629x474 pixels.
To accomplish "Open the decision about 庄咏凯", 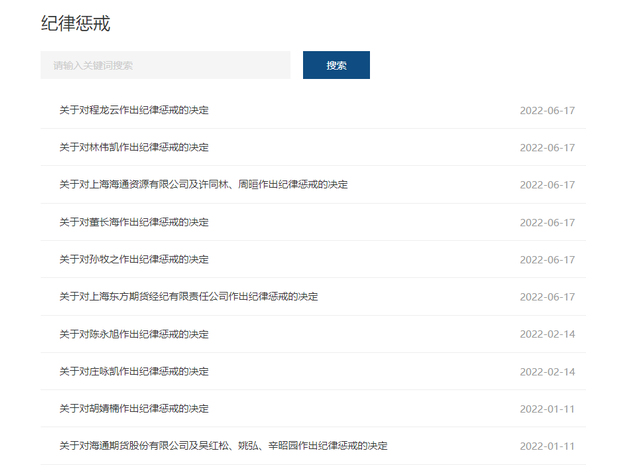I will [134, 372].
